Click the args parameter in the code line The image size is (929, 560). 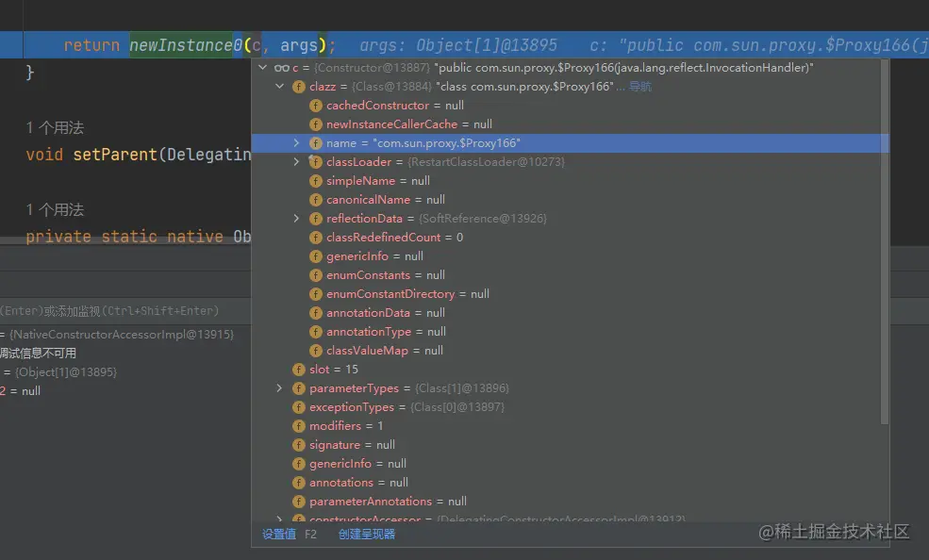pyautogui.click(x=299, y=45)
